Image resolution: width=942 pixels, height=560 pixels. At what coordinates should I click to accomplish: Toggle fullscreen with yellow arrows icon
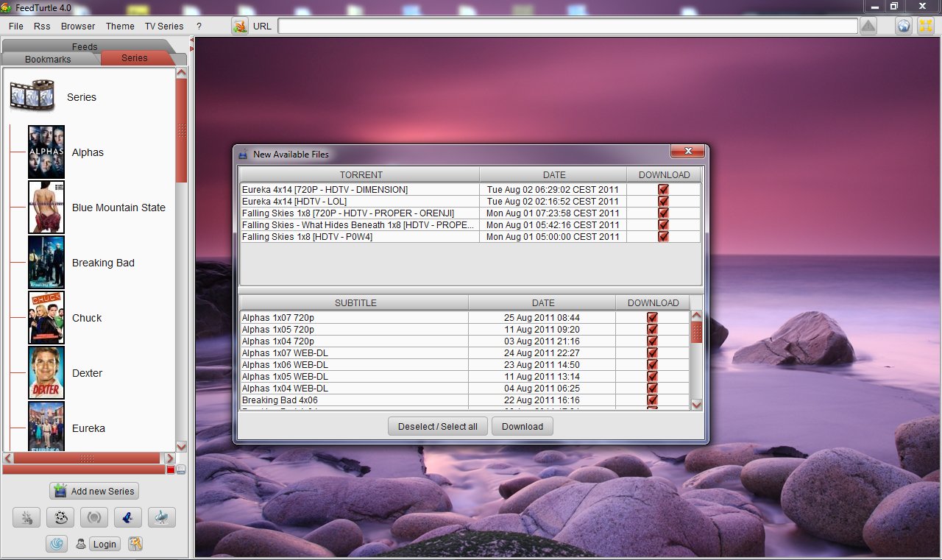point(925,26)
